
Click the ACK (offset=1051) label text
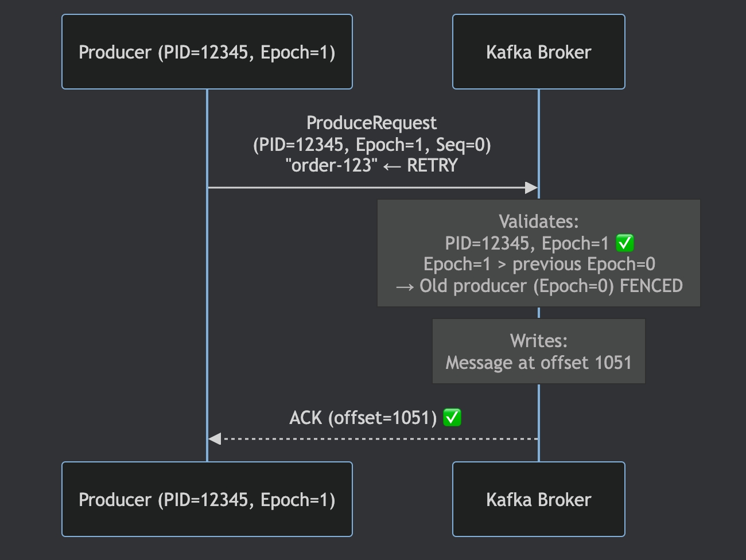pos(363,418)
